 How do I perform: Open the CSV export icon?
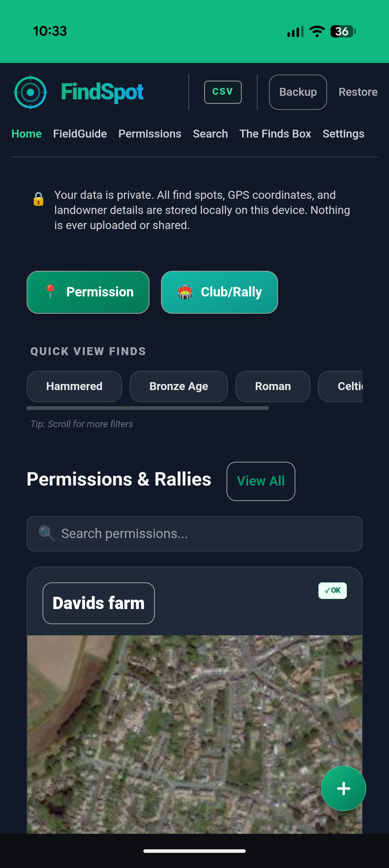click(x=223, y=92)
